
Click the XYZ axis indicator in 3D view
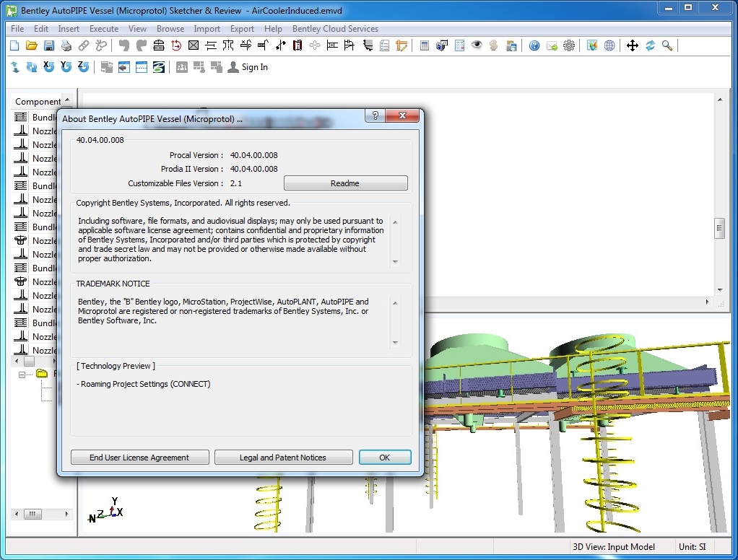coord(106,509)
